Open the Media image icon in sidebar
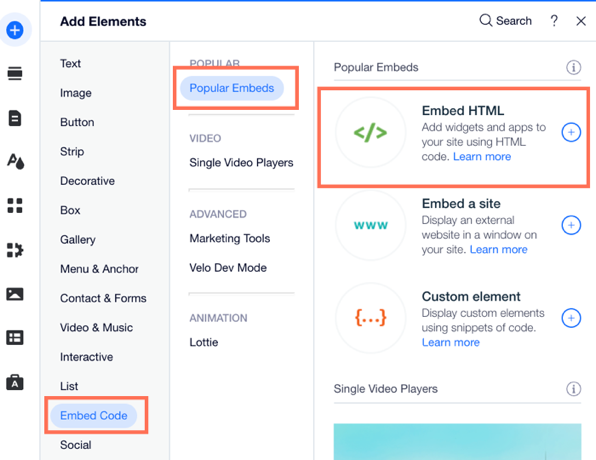This screenshot has width=596, height=460. [15, 294]
